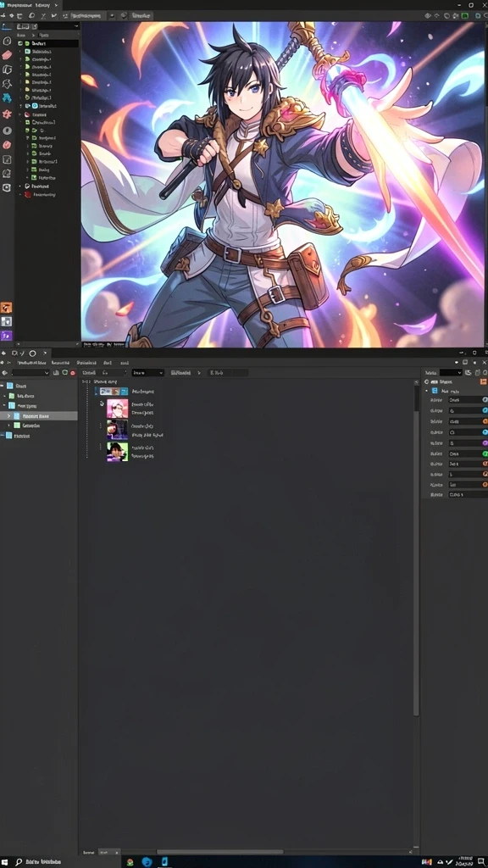The height and width of the screenshot is (868, 488).
Task: Click the Windows search icon on taskbar
Action: 19,862
